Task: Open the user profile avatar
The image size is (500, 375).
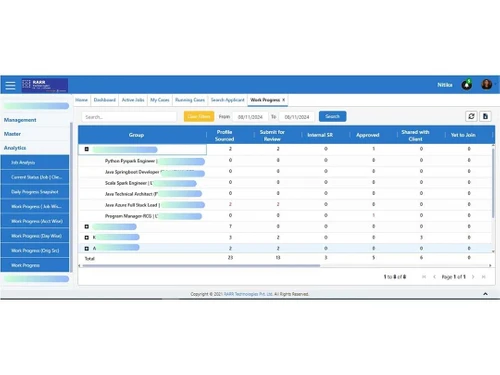Action: (486, 85)
